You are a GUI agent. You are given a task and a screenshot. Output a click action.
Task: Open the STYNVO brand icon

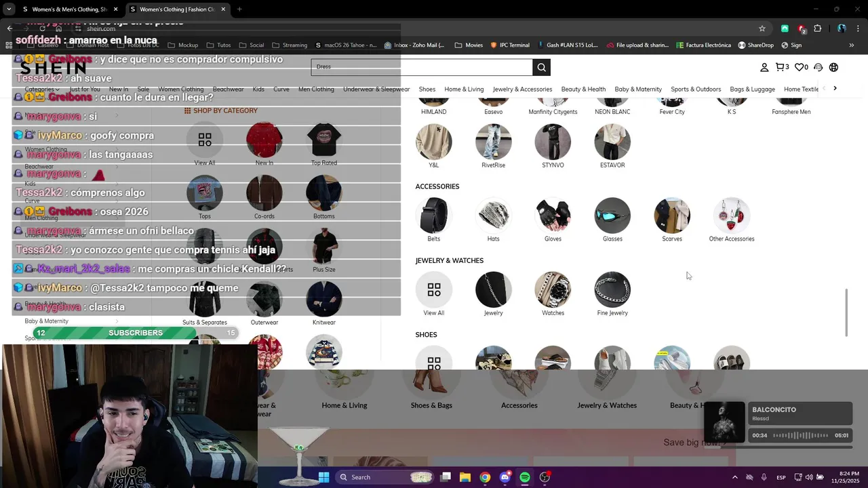[x=553, y=142]
